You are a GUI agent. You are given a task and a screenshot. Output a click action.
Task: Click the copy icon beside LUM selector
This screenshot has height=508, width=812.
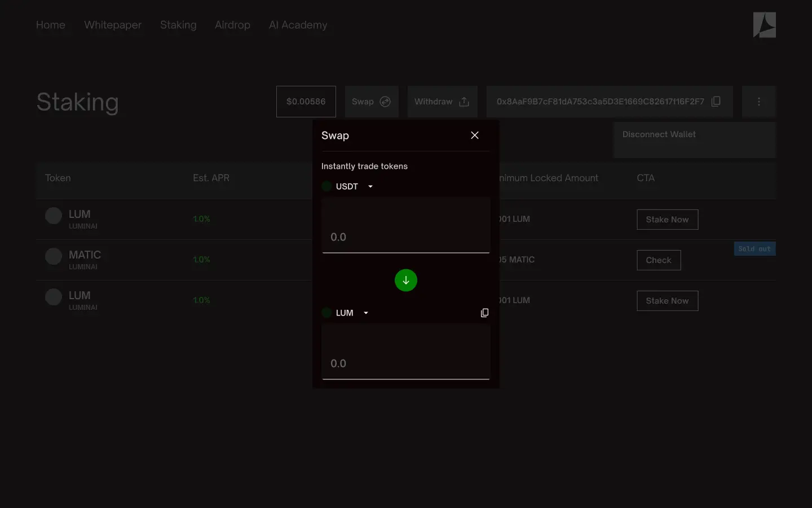click(x=484, y=313)
